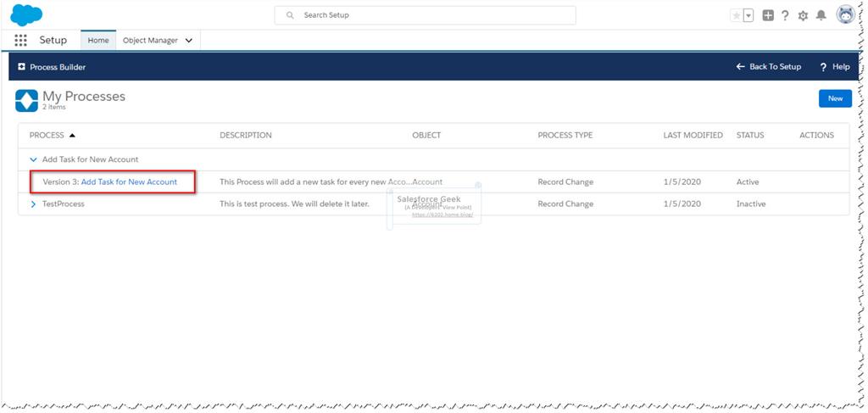Viewport: 868px width, 413px height.
Task: Expand the Object Manager tab chevron
Action: click(189, 41)
